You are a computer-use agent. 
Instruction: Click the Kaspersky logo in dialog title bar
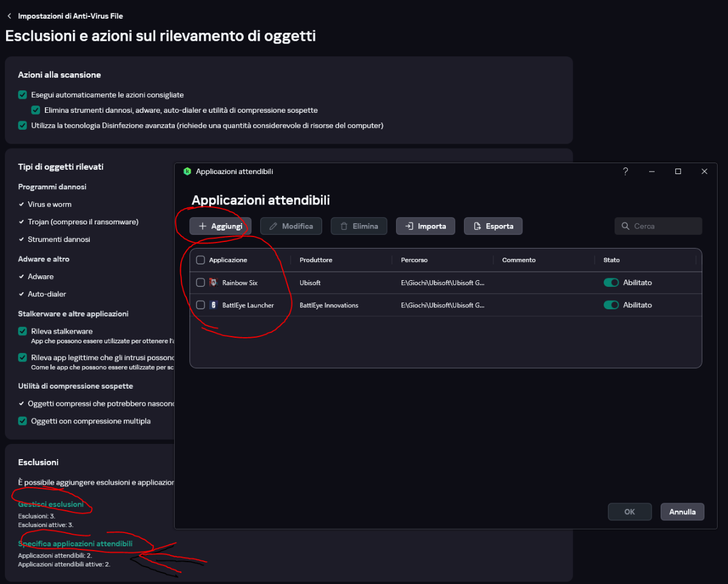tap(187, 172)
